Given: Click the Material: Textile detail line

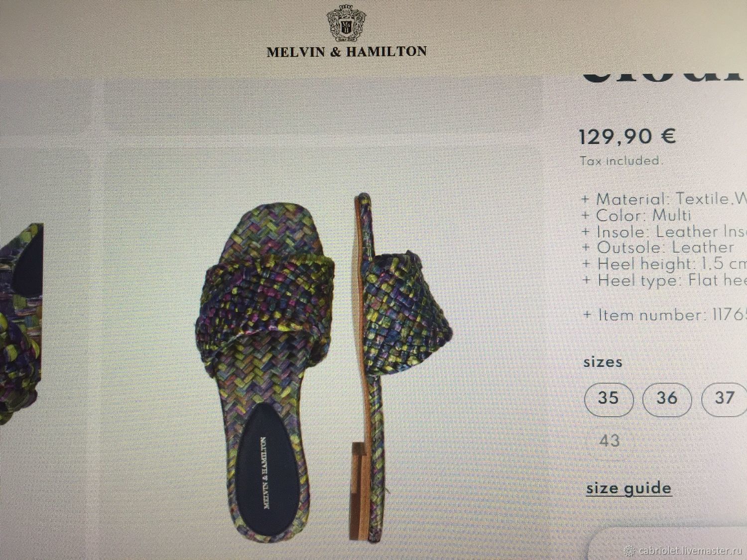Looking at the screenshot, I should (664, 199).
